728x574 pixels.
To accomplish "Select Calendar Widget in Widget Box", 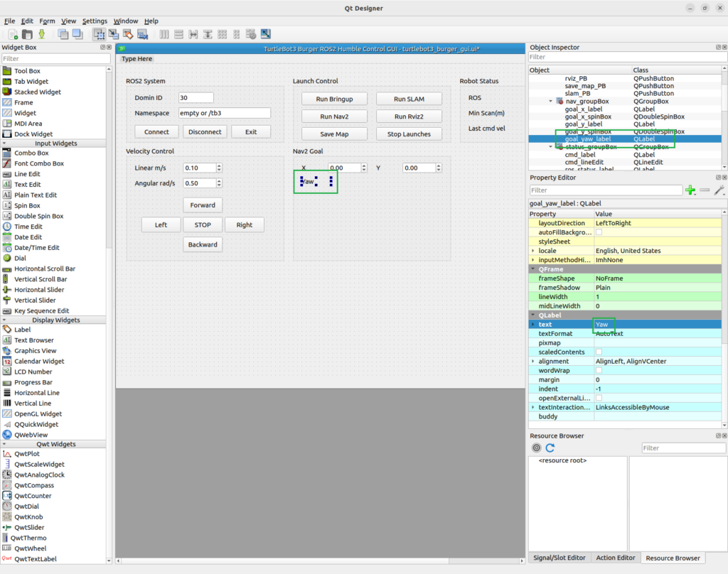I will [39, 361].
